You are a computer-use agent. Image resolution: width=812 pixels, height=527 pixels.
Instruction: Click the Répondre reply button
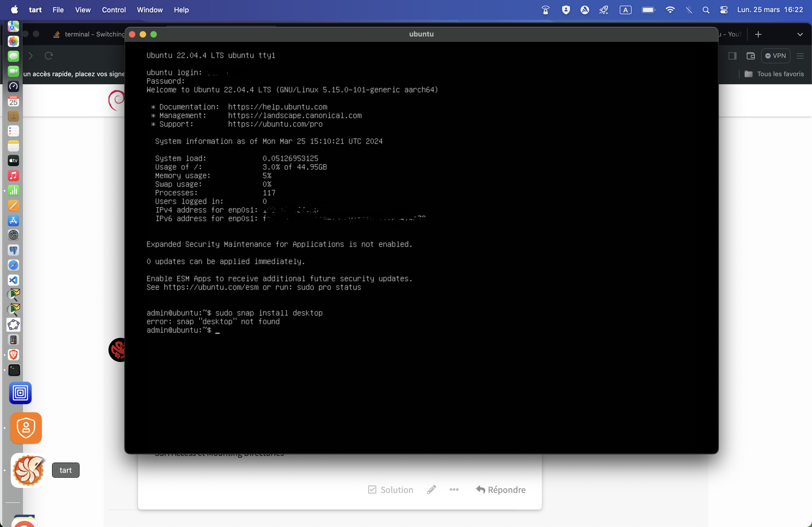pyautogui.click(x=501, y=490)
